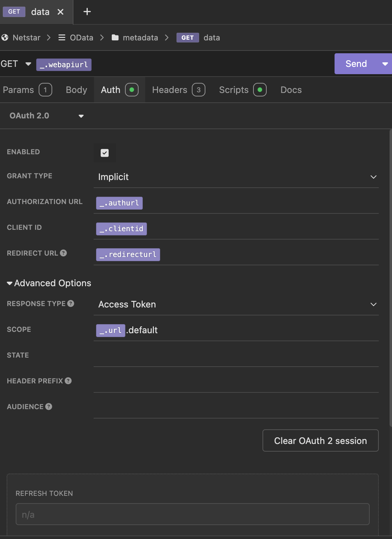Click the OData collection stack icon
The width and height of the screenshot is (392, 539).
[x=62, y=38]
